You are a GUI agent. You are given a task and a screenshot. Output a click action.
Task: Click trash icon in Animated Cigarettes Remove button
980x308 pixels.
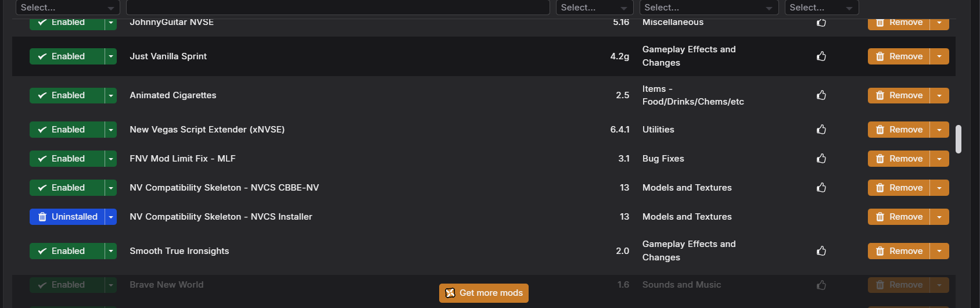880,95
